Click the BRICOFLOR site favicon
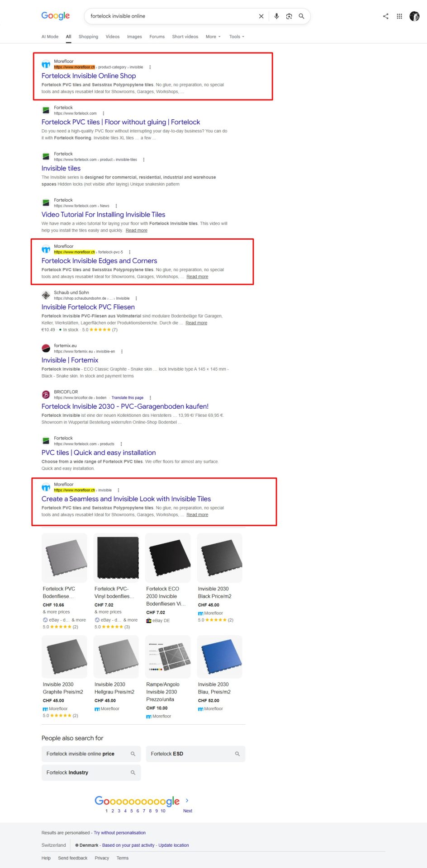 click(x=46, y=395)
